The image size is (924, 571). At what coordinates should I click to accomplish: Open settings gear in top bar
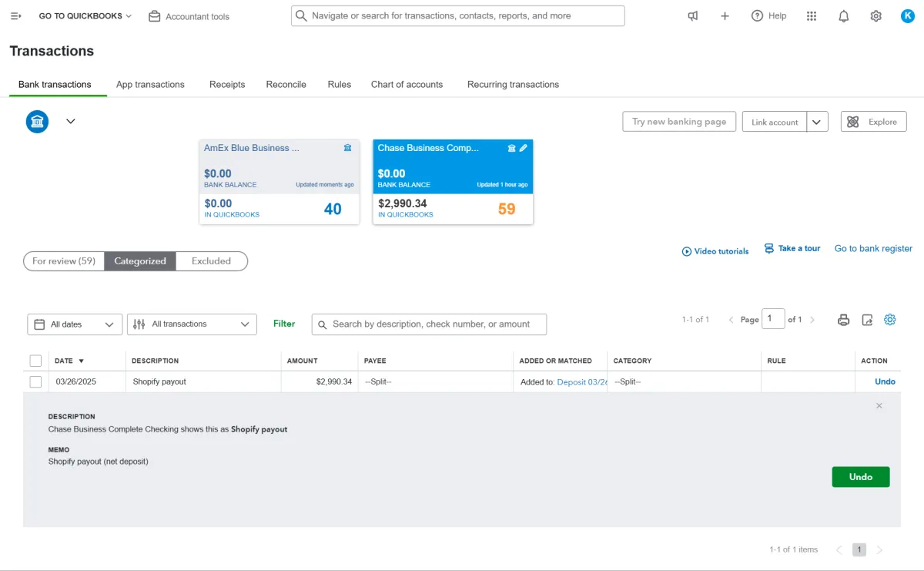point(876,16)
